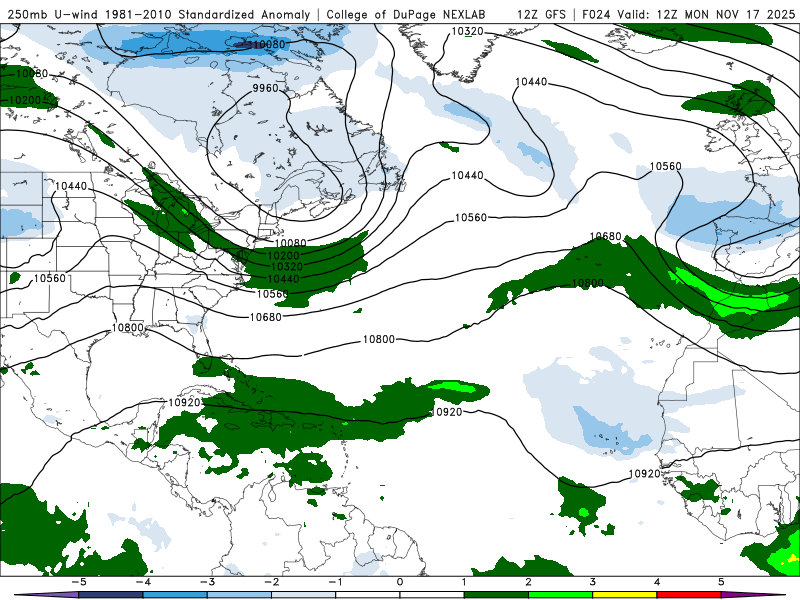The height and width of the screenshot is (600, 800).
Task: Click the '-4' legend tick label
Action: (x=143, y=582)
